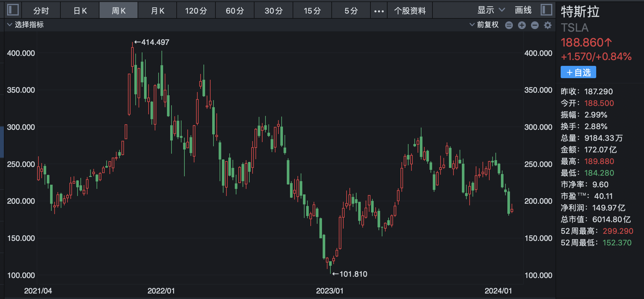Choose the 5分 timeframe tab
Screen dimensions: 644x299
coord(351,11)
